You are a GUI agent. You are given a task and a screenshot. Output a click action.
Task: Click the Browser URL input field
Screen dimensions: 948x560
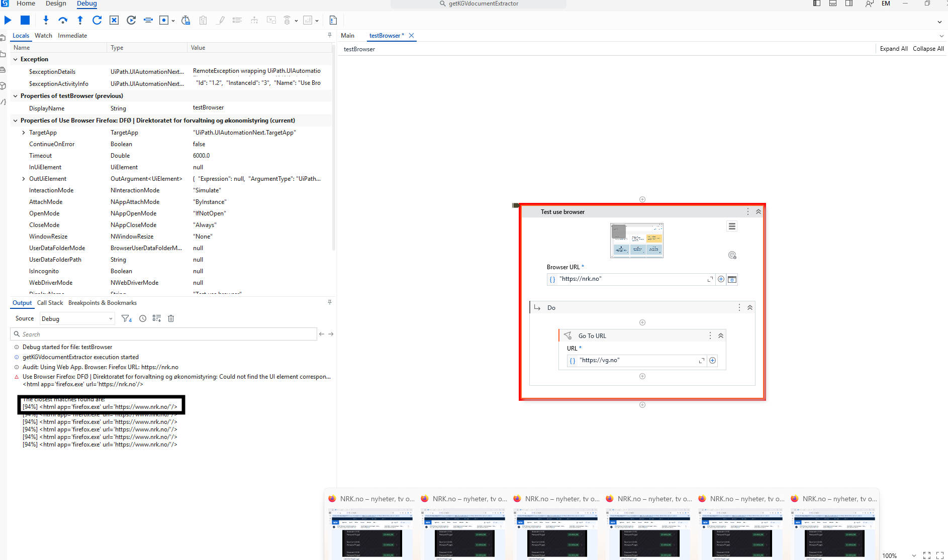(630, 279)
